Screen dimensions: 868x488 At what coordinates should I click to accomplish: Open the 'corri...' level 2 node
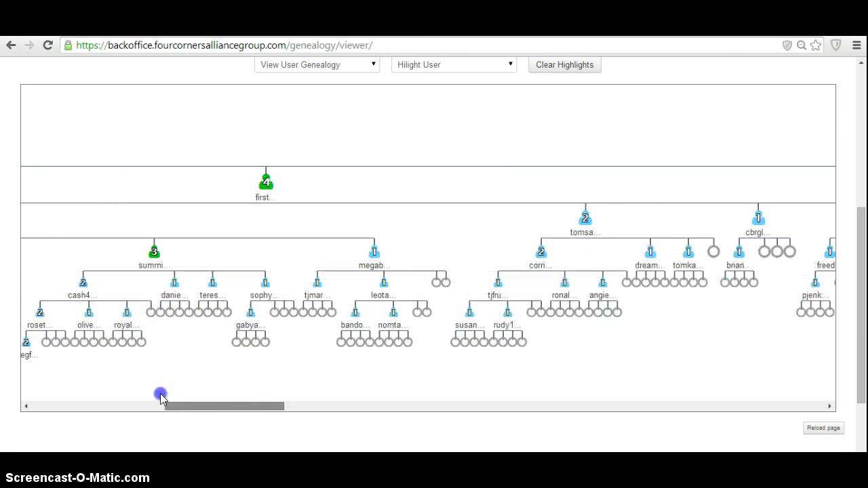[541, 251]
